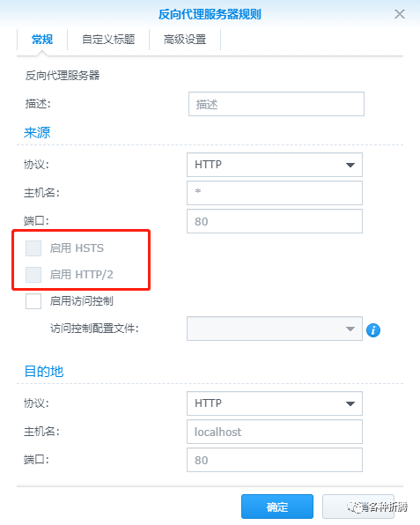The width and height of the screenshot is (420, 525).
Task: Open the destination 协议 HTTP dropdown
Action: 275,403
